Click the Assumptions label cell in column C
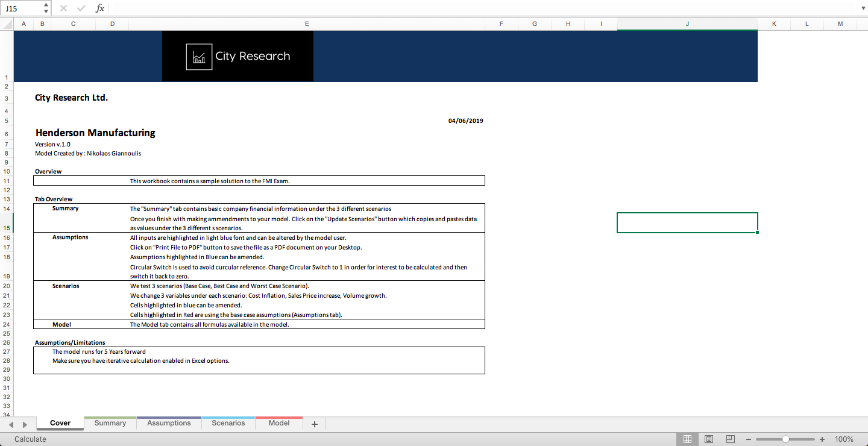This screenshot has height=446, width=868. click(x=70, y=237)
